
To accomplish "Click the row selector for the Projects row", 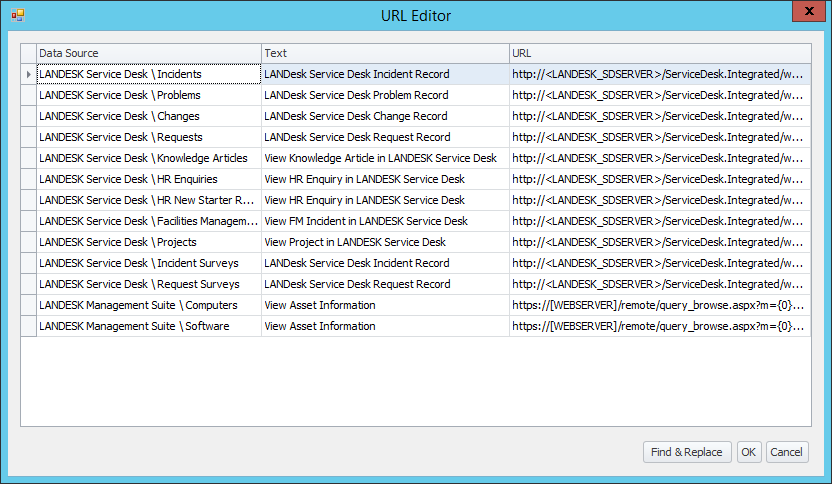I will point(29,242).
